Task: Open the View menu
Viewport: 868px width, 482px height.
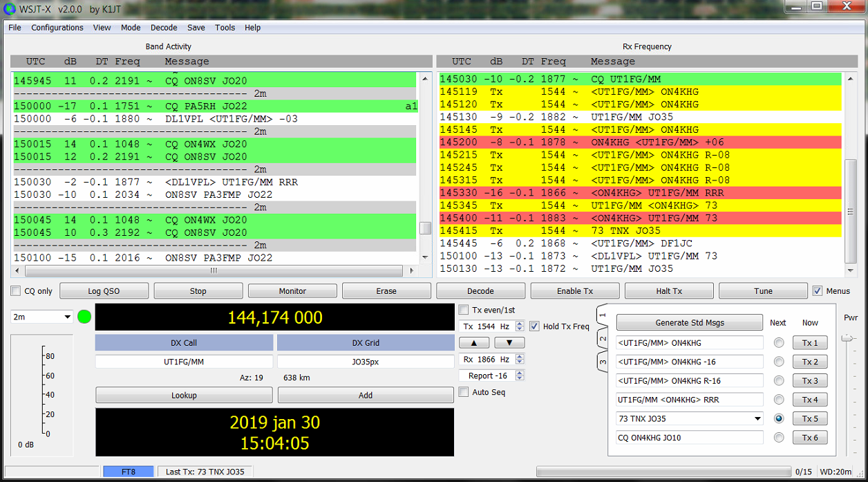Action: tap(102, 28)
